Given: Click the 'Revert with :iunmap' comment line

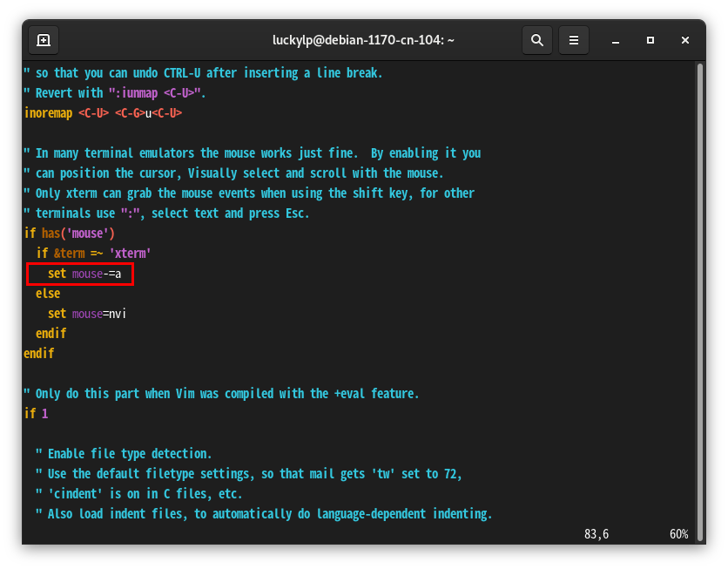Looking at the screenshot, I should [x=115, y=93].
